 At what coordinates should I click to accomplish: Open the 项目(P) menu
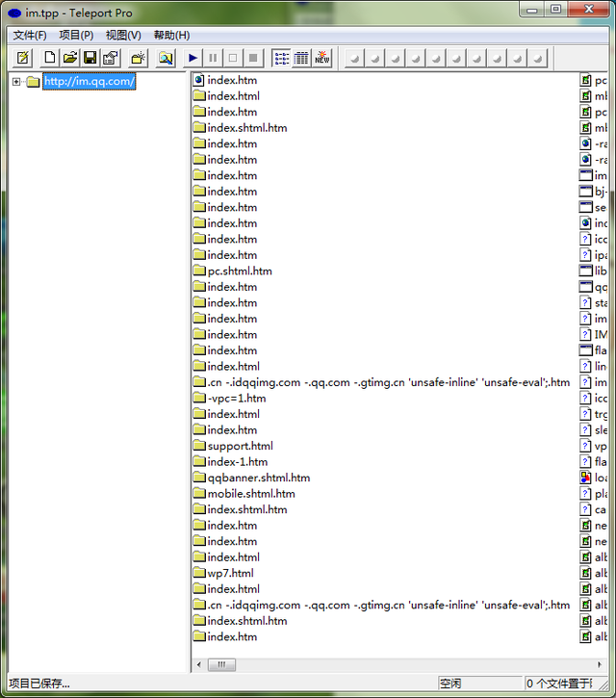tap(76, 36)
